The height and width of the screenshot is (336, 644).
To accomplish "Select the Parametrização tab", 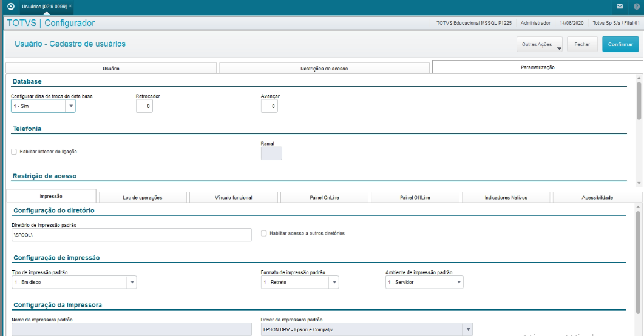I will [538, 67].
